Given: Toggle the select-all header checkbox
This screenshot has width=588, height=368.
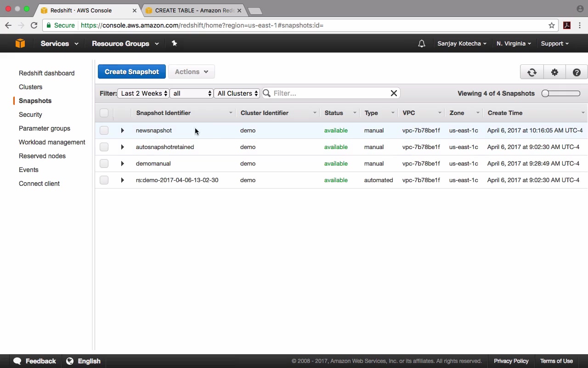Looking at the screenshot, I should (x=104, y=113).
